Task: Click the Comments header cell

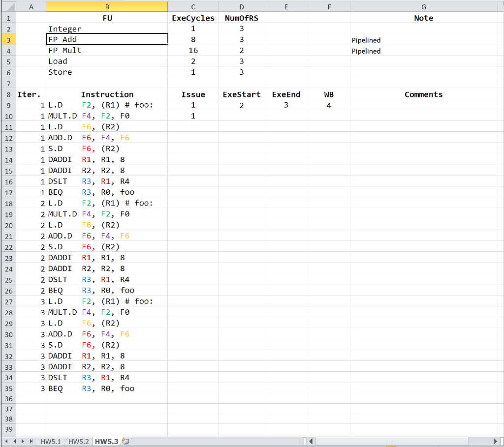Action: coord(423,94)
